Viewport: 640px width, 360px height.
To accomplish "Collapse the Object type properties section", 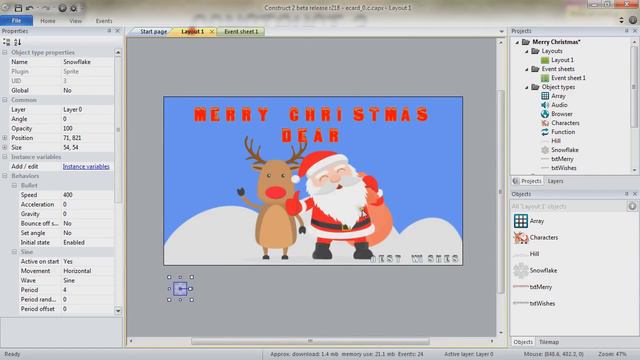I will click(5, 52).
